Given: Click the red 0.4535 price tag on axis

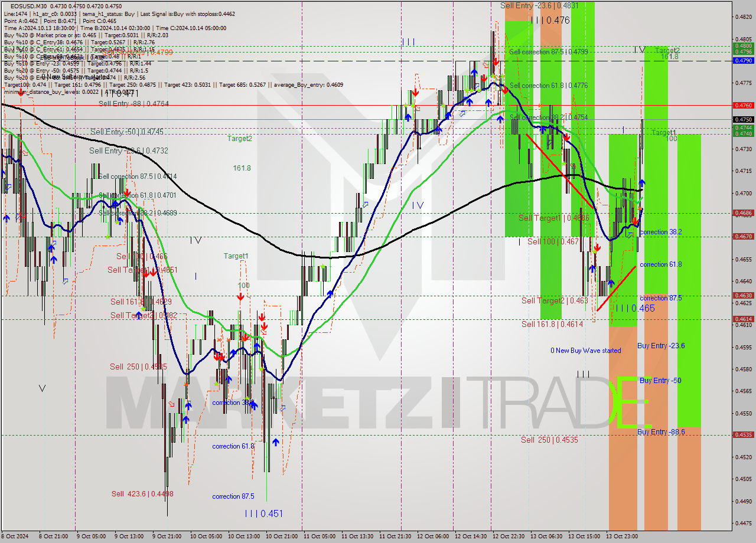Looking at the screenshot, I should tap(743, 434).
